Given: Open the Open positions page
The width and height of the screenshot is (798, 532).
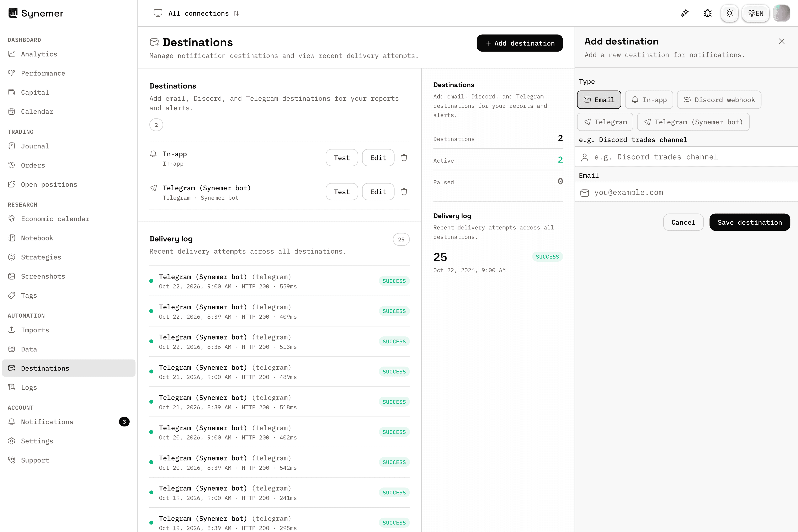Looking at the screenshot, I should pos(69,184).
